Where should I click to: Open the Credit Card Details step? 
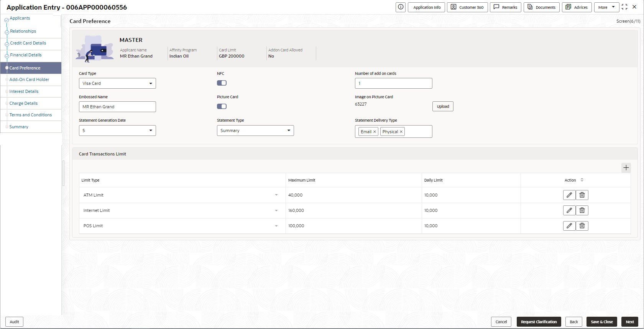(x=28, y=43)
